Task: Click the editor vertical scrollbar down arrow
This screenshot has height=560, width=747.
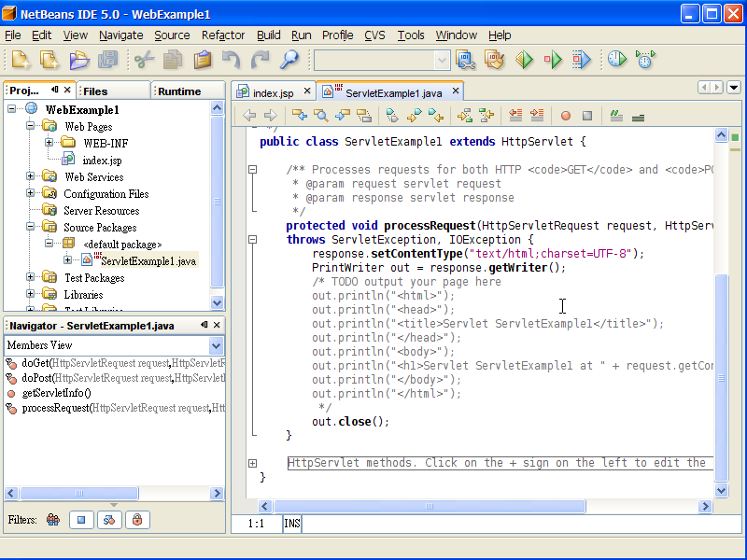Action: click(721, 491)
